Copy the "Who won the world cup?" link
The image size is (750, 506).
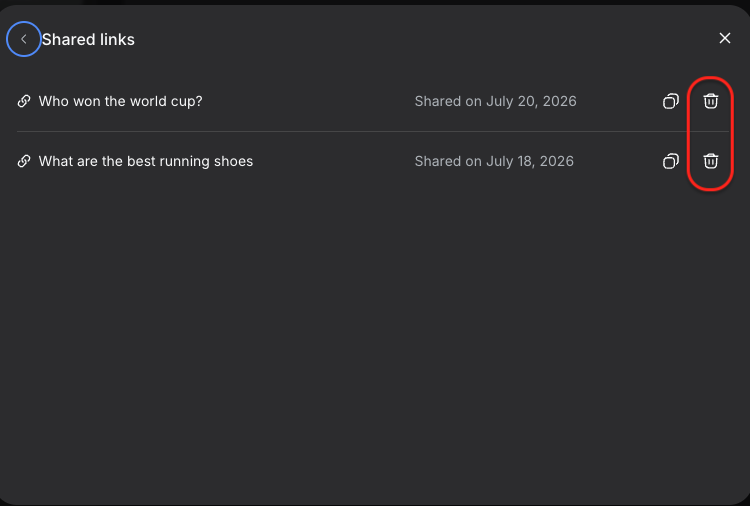point(671,101)
